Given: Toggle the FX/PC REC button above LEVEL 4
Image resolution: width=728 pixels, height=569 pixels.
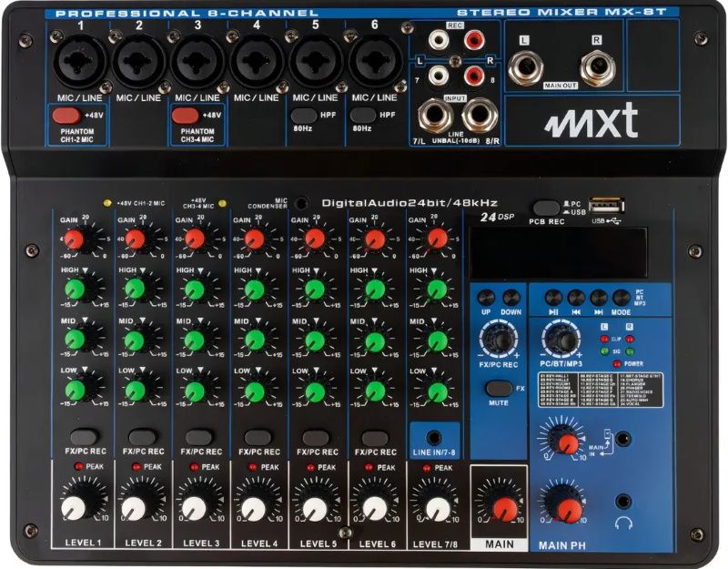Looking at the screenshot, I should pos(258,437).
